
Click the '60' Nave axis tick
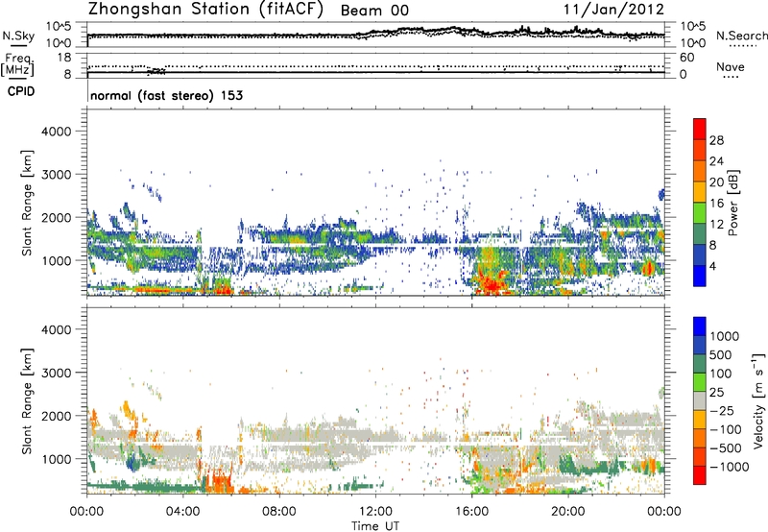point(686,58)
